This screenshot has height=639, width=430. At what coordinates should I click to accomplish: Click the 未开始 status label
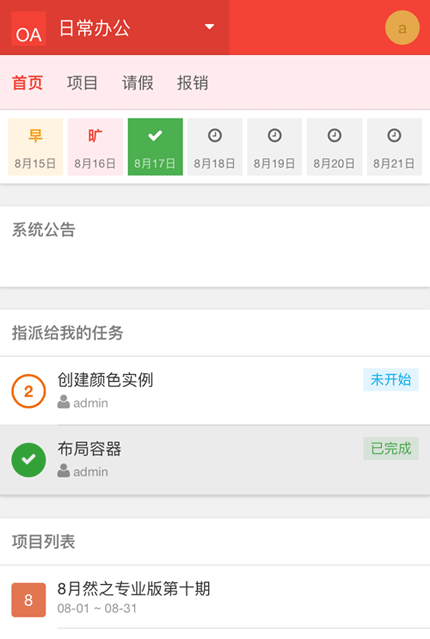pos(391,380)
